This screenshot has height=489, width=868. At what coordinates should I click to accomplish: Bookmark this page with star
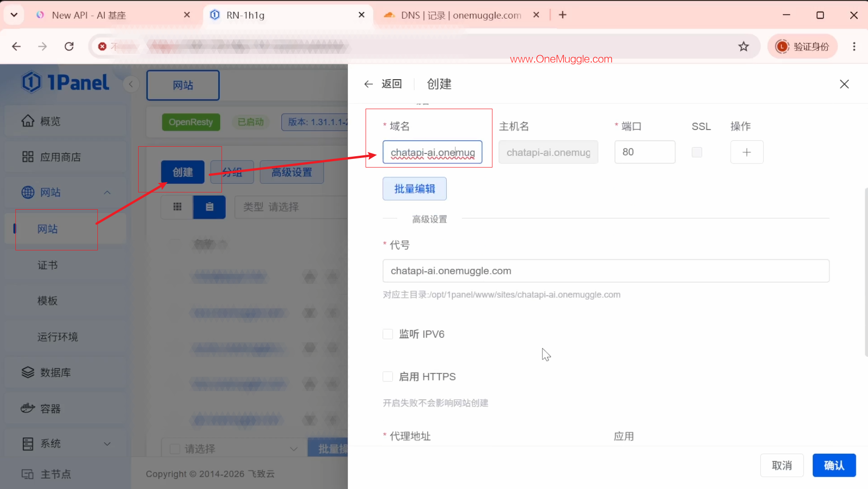743,46
